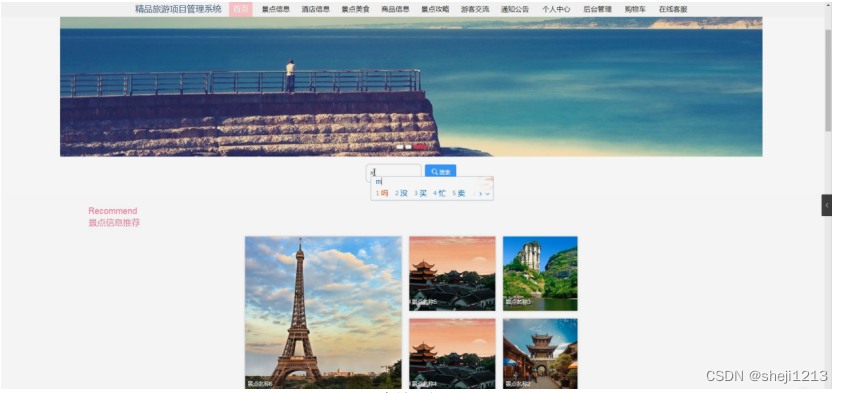
Task: Open 个人中心 from the navigation
Action: [x=556, y=9]
